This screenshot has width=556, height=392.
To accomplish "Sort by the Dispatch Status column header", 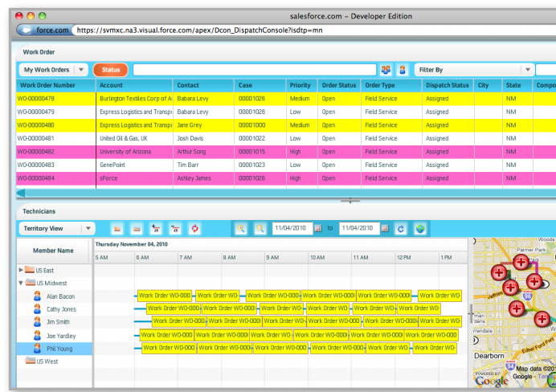I will click(x=448, y=85).
